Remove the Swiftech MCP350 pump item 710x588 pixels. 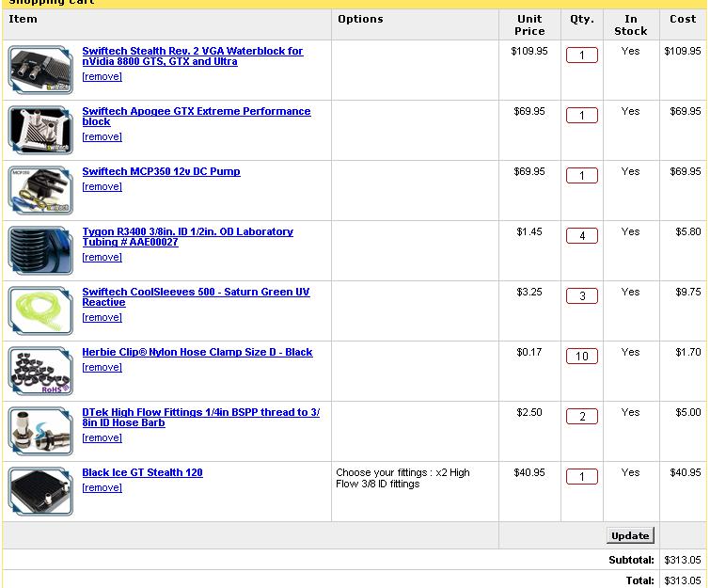coord(102,186)
